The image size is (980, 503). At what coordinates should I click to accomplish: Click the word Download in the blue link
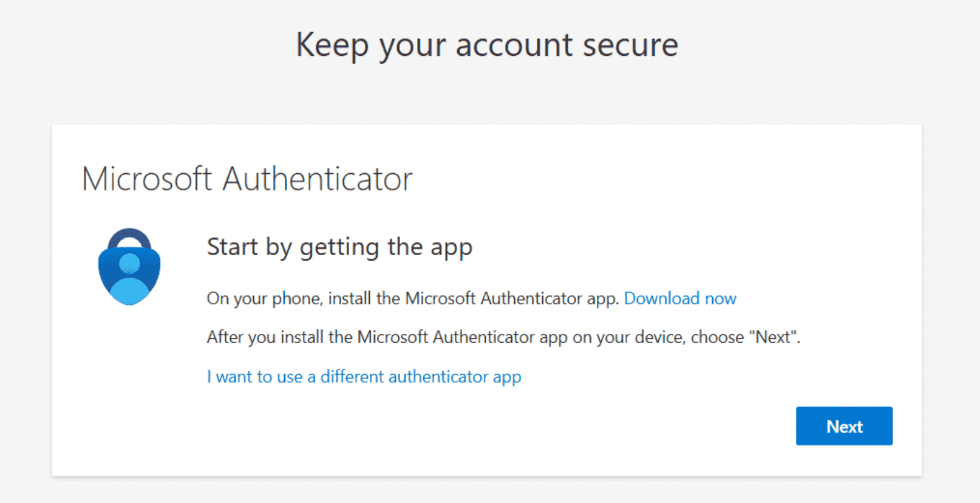[661, 298]
